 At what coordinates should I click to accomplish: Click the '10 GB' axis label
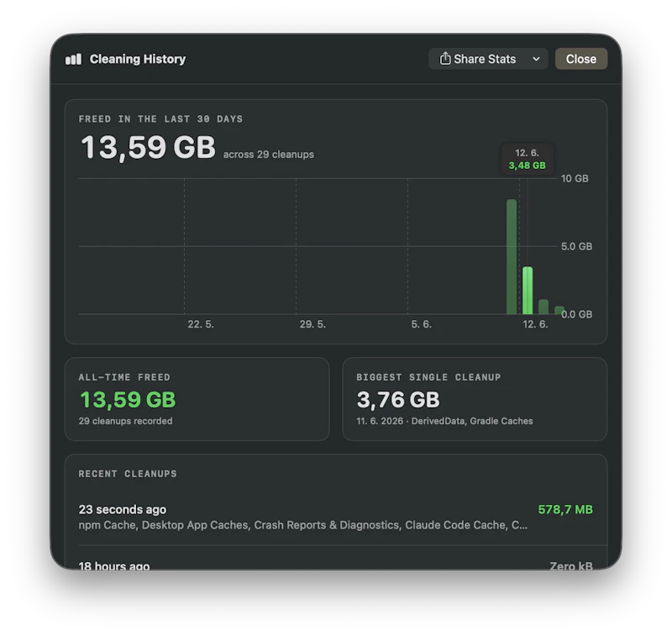pos(575,178)
